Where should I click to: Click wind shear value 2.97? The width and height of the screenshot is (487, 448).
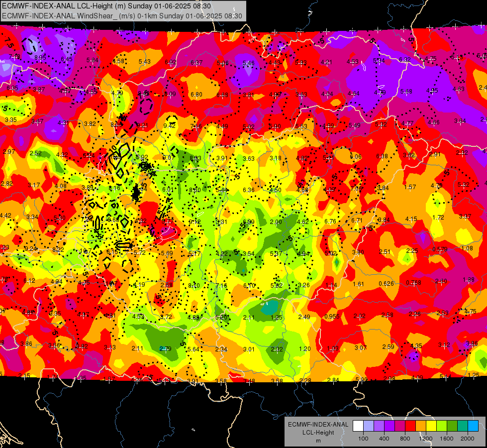tap(9, 151)
